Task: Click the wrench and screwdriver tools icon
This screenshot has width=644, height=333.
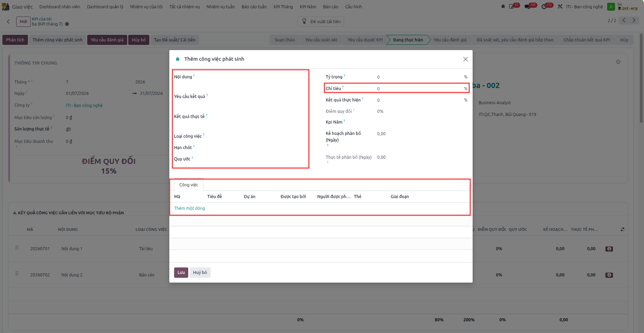Action: point(560,7)
